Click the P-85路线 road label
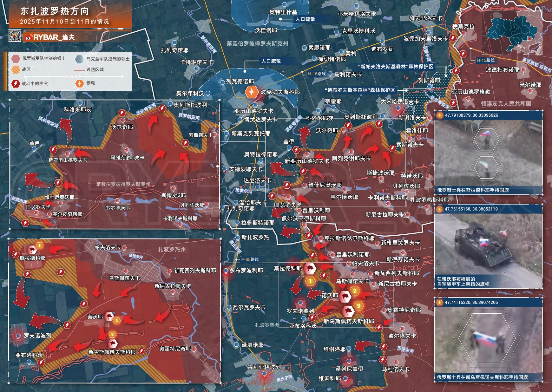Image resolution: width=552 pixels, height=392 pixels. click(250, 259)
